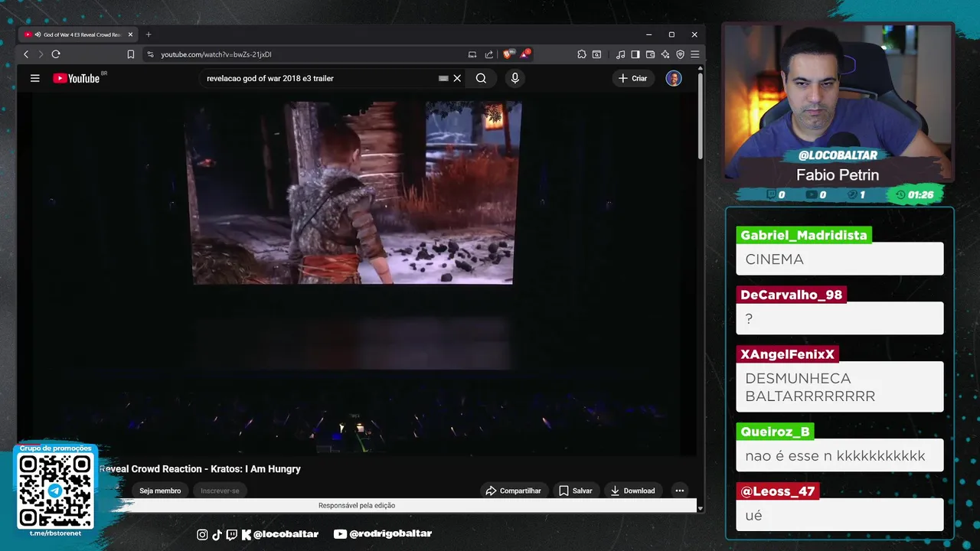
Task: Open the cast media icon in address bar
Action: [x=472, y=54]
